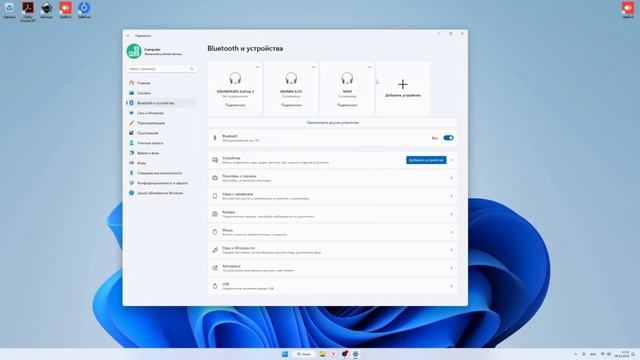Open more options for second headphones card
640x360 pixels.
[x=313, y=67]
